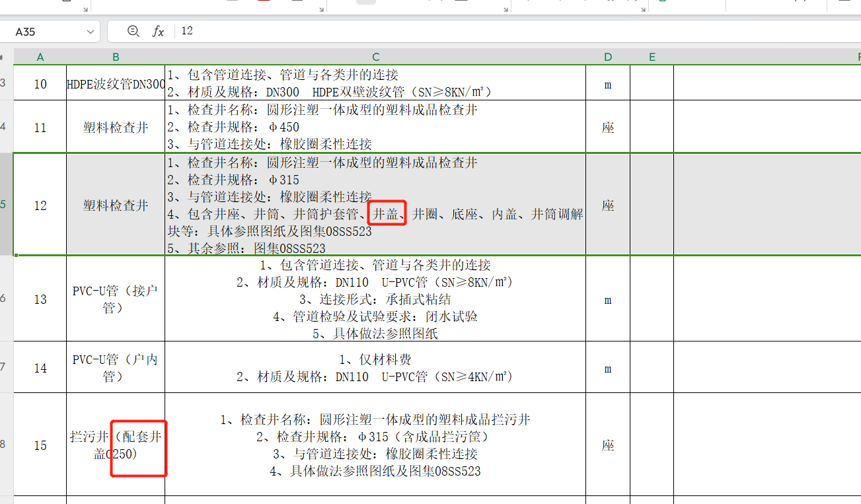Screen dimensions: 861x504
Task: Select the 拦污井（配套井盖C250）cell
Action: point(116,445)
